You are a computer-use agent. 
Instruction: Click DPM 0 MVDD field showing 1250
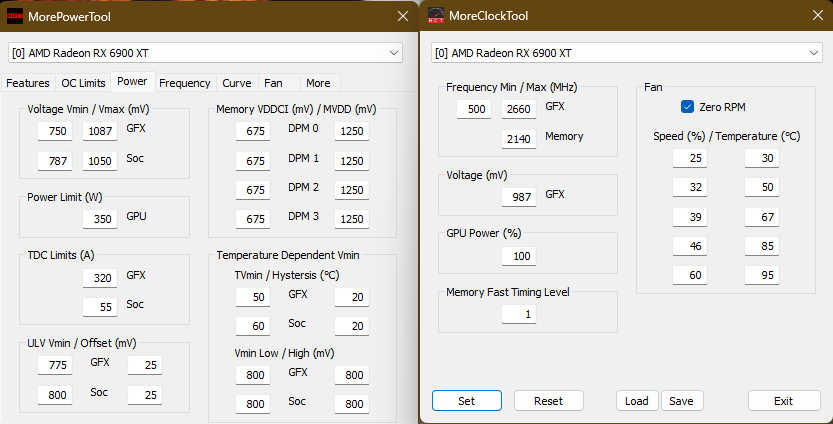tap(352, 131)
